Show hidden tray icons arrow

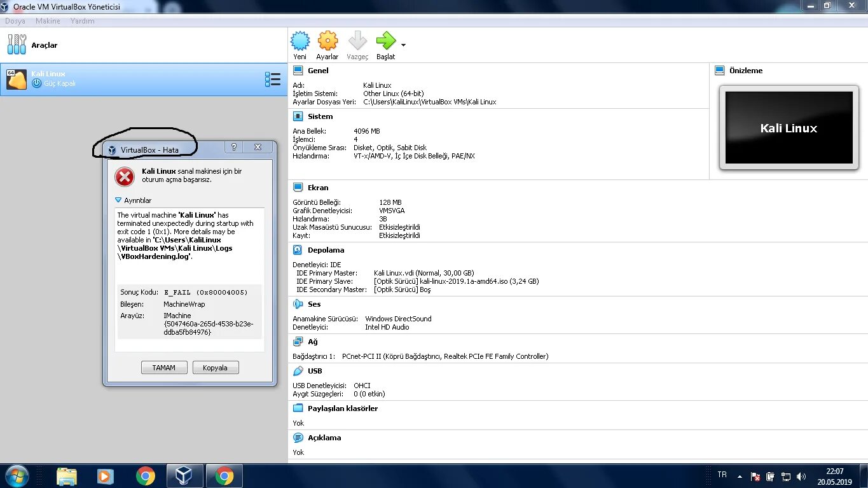740,476
